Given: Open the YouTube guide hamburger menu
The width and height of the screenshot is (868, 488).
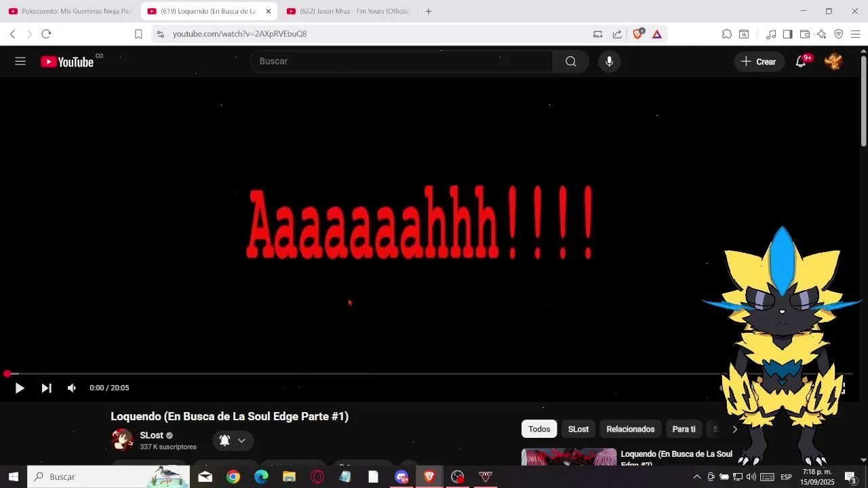Looking at the screenshot, I should coord(20,62).
